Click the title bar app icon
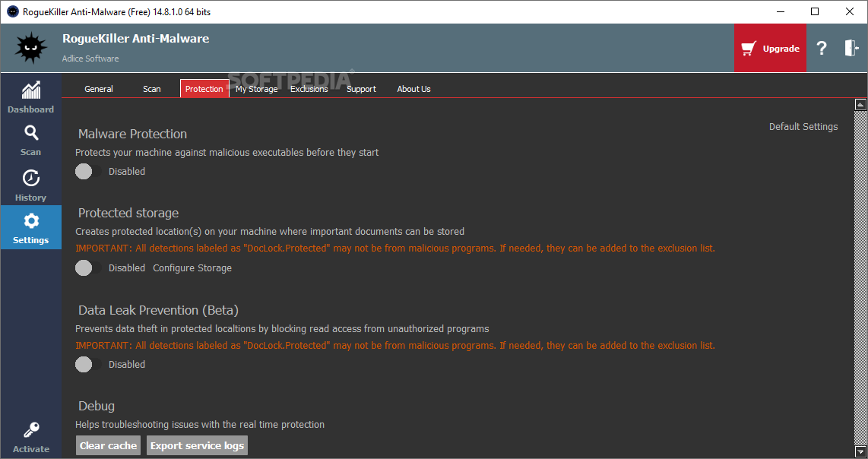This screenshot has width=868, height=459. [12, 11]
